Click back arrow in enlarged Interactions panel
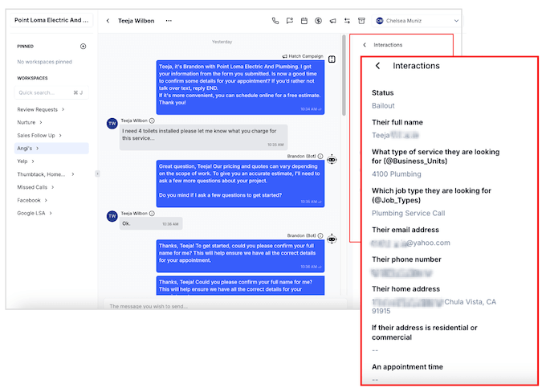Viewport: 546px width, 392px height. [378, 66]
